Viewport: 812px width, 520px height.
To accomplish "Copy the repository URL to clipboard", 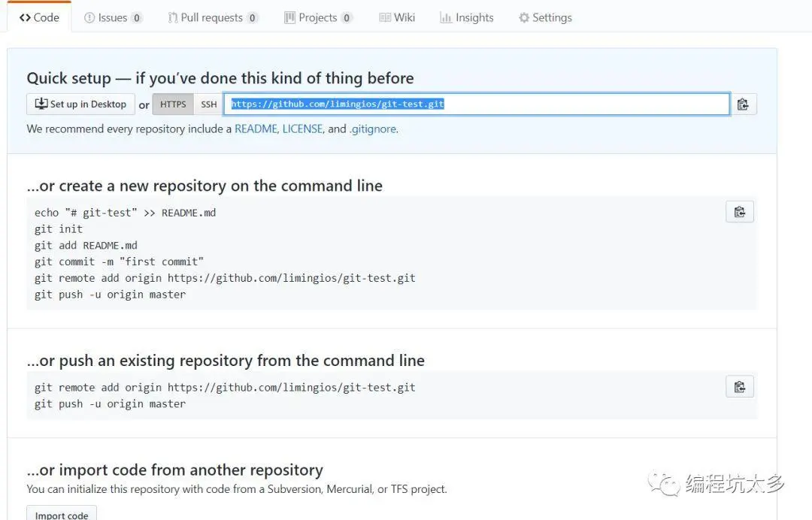I will tap(743, 104).
